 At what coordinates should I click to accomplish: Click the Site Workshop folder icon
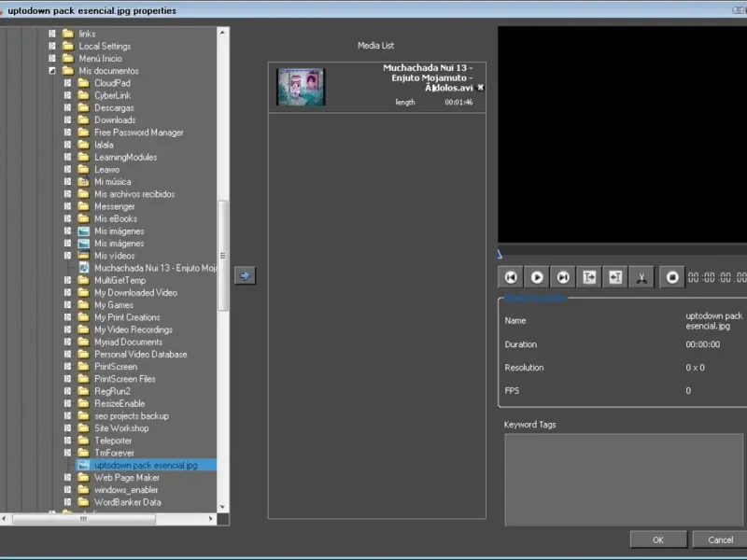(83, 428)
